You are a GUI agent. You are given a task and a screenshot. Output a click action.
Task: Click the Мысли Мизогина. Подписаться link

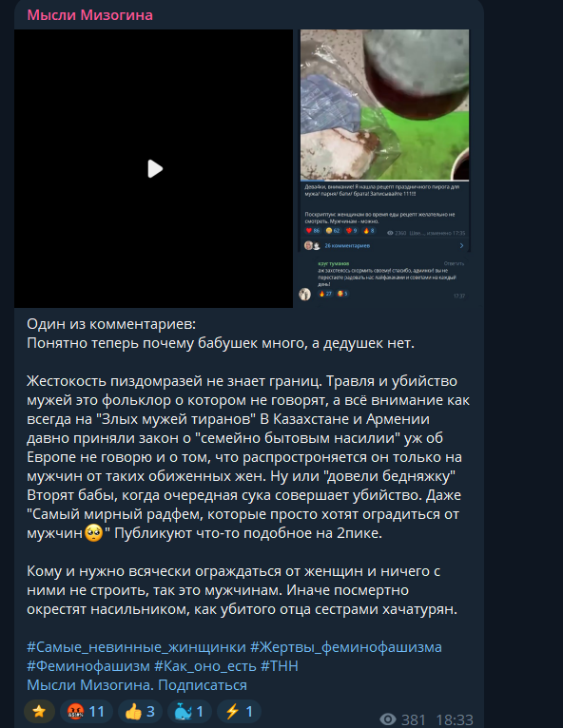coord(137,685)
